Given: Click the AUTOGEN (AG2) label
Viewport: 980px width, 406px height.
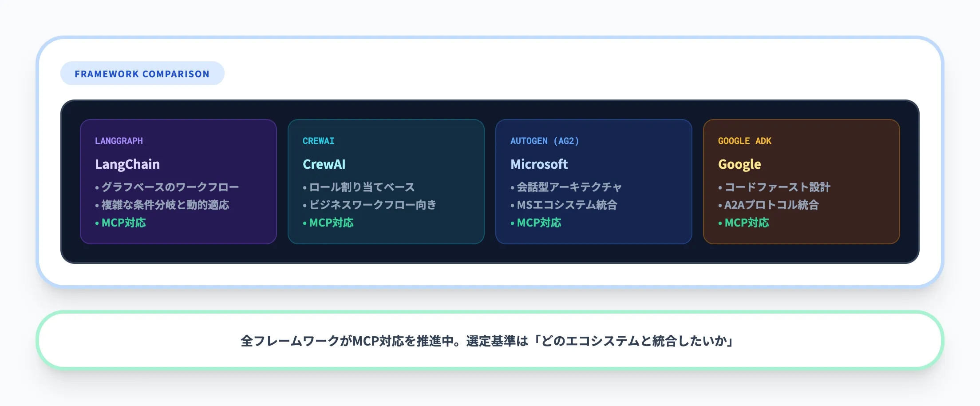Looking at the screenshot, I should click(x=545, y=141).
